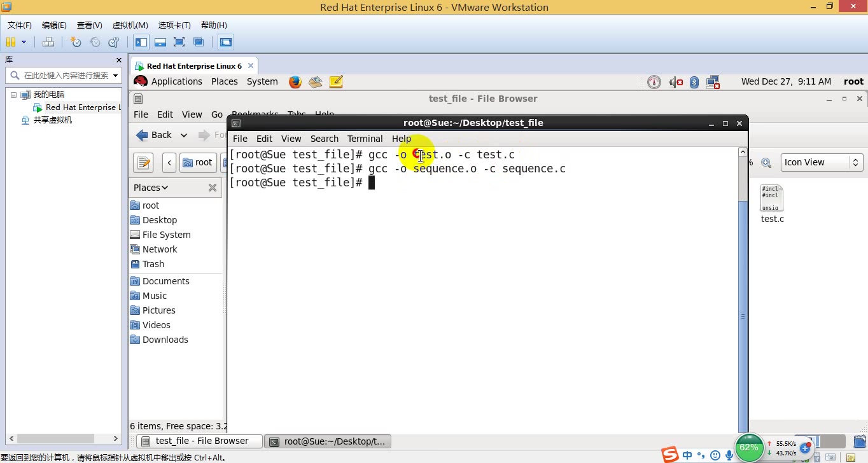Open the 文件(F) menu
The width and height of the screenshot is (868, 463).
click(20, 25)
